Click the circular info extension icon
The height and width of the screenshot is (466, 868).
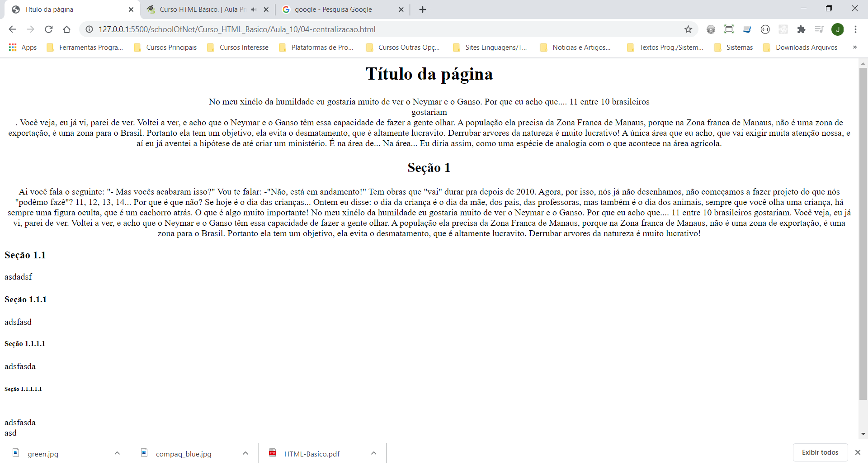pos(765,29)
